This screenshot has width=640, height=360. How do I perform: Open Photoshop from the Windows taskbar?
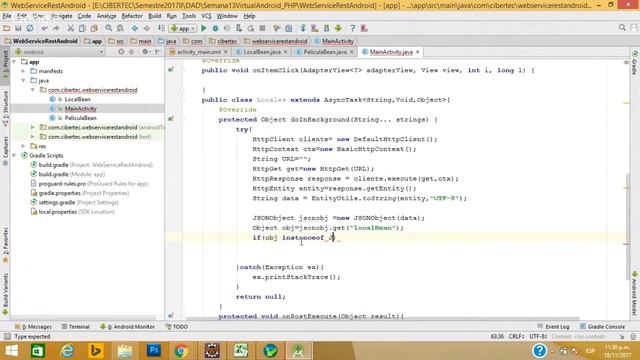click(x=154, y=351)
